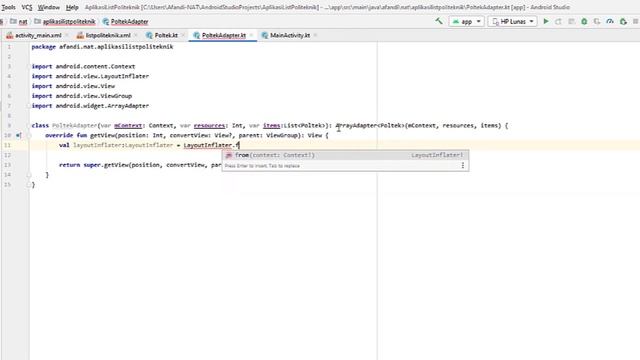640x360 pixels.
Task: Collapse the PoltekAdapter class fold on line 9
Action: pyautogui.click(x=29, y=126)
